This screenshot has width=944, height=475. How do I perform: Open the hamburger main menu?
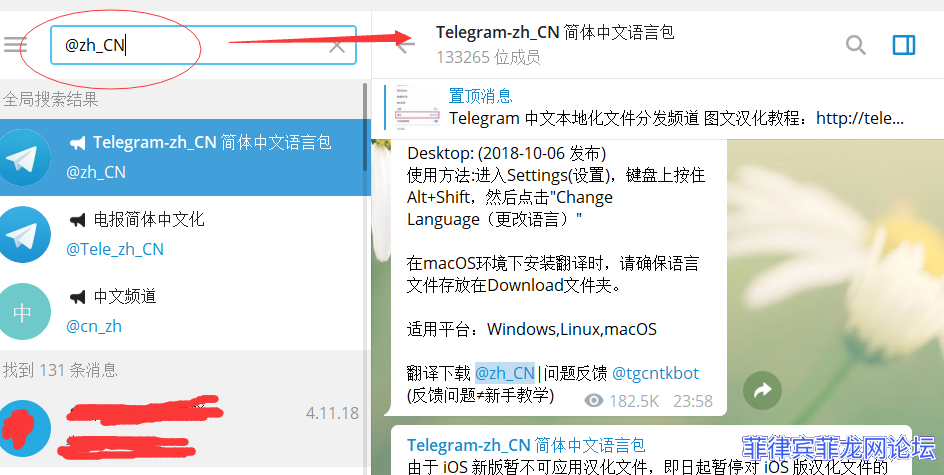click(x=15, y=45)
